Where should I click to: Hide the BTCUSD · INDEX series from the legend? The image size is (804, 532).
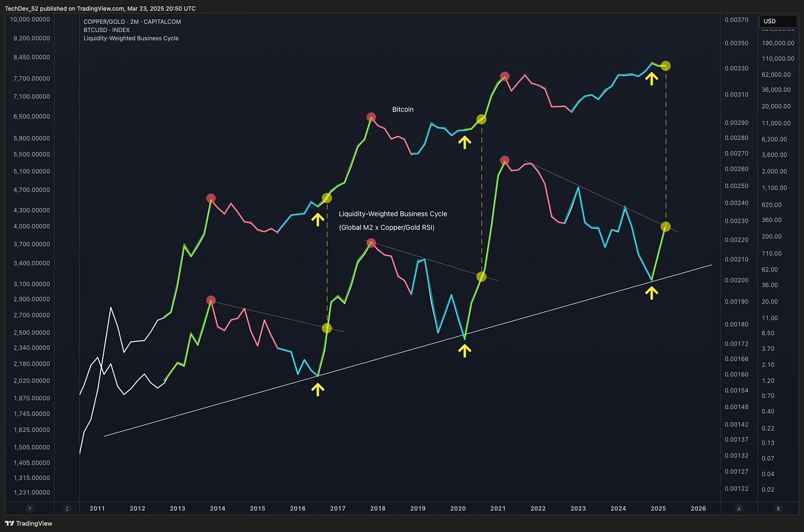(108, 30)
